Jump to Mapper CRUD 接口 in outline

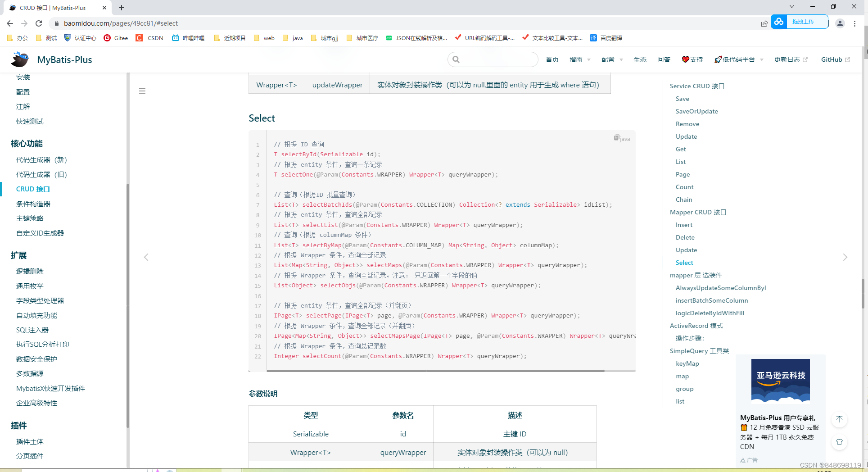698,212
